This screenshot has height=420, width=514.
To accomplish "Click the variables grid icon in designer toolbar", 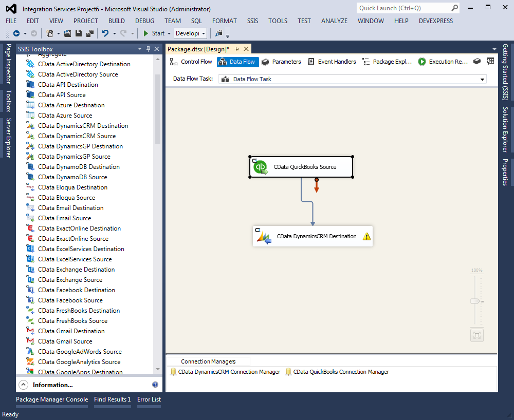I will (490, 61).
